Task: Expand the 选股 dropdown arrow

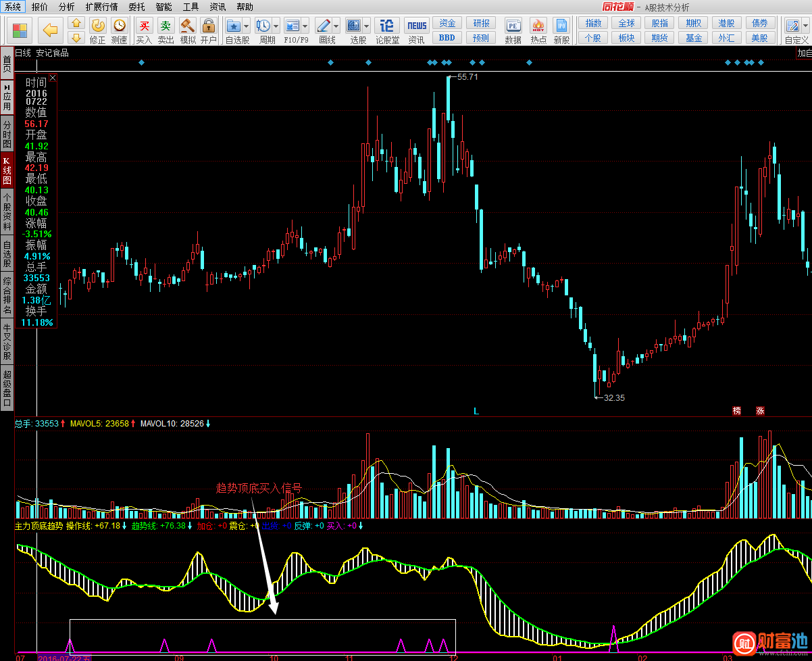Action: 366,26
